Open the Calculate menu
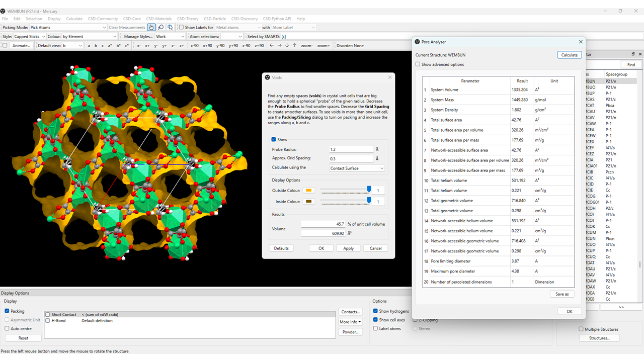 coord(74,18)
